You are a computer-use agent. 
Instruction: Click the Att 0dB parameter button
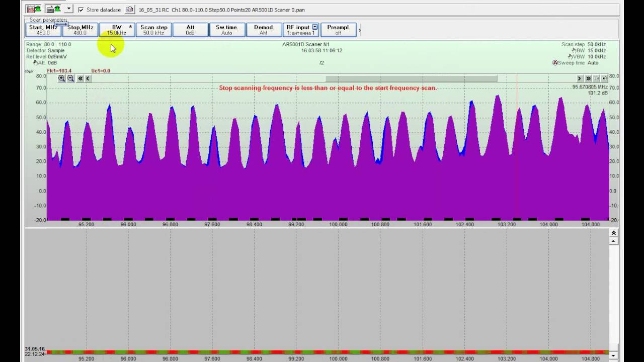(190, 30)
